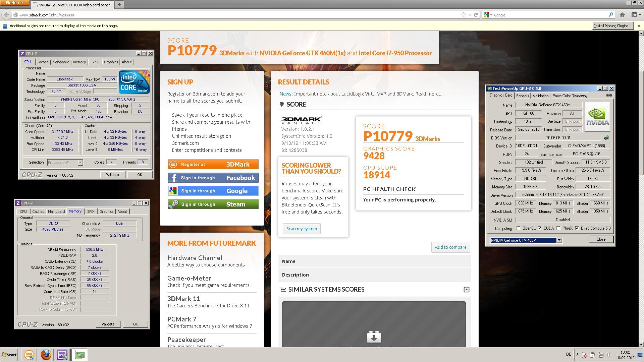Dismiss the missing plugins notification bar
Viewport: 644px width, 362px height.
pyautogui.click(x=639, y=26)
